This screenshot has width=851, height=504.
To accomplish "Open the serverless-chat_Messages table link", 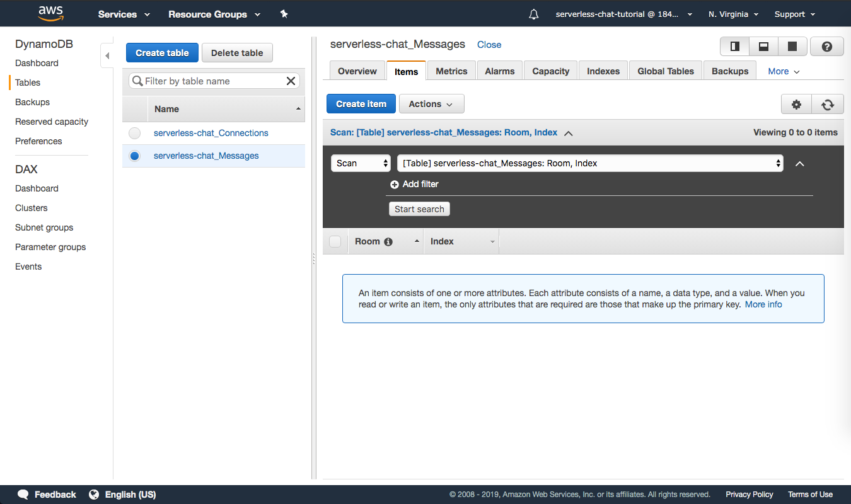I will 206,156.
